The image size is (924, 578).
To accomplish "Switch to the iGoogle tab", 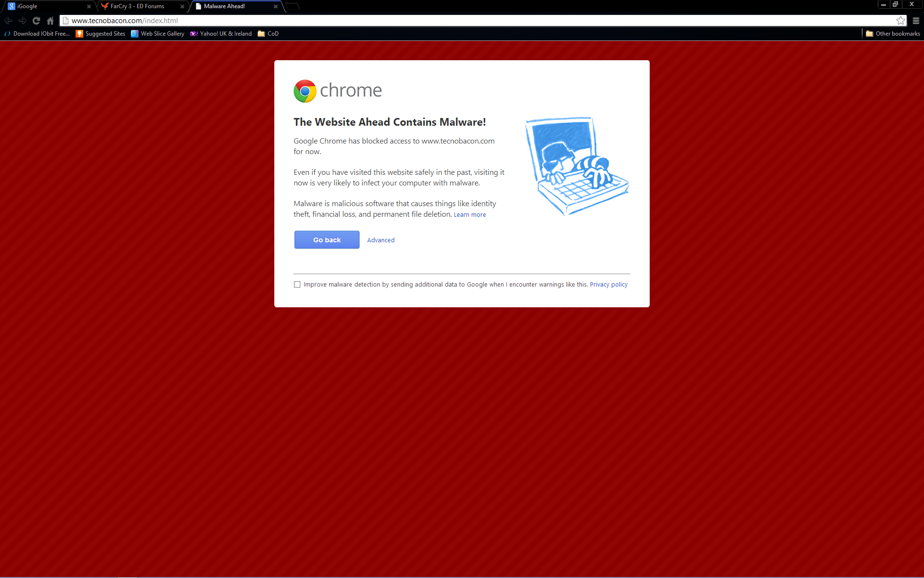I will (48, 6).
